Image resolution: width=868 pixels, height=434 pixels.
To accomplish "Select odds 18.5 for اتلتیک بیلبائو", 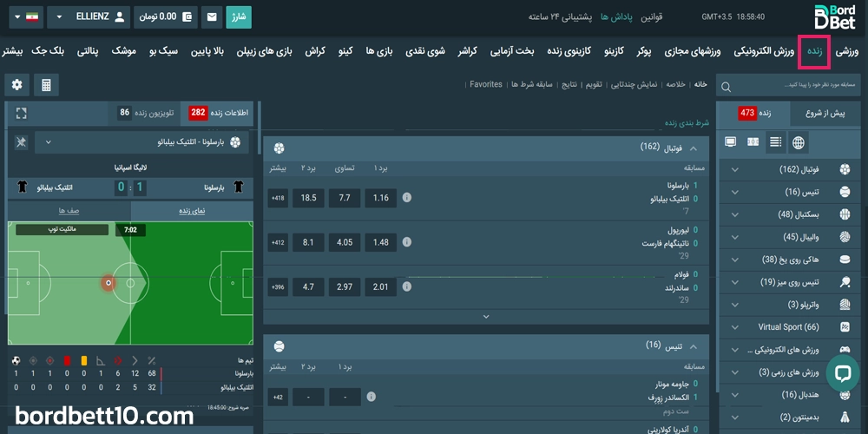I will point(309,198).
